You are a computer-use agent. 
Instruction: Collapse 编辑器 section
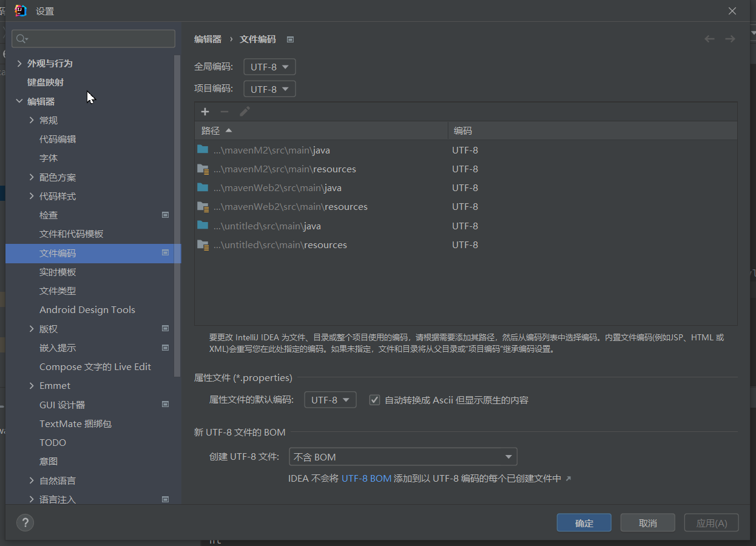19,101
